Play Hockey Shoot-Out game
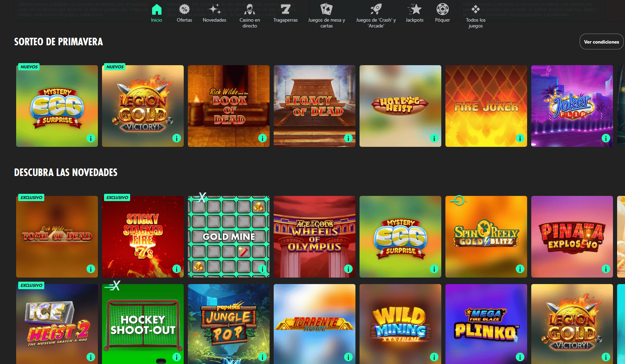 (143, 324)
